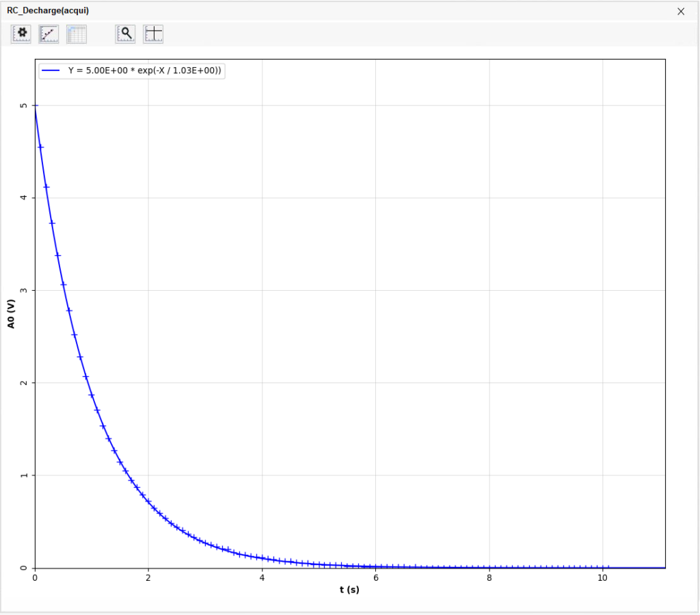Click the RC_Decharge(acqui) window title
The width and height of the screenshot is (700, 615).
pyautogui.click(x=48, y=11)
